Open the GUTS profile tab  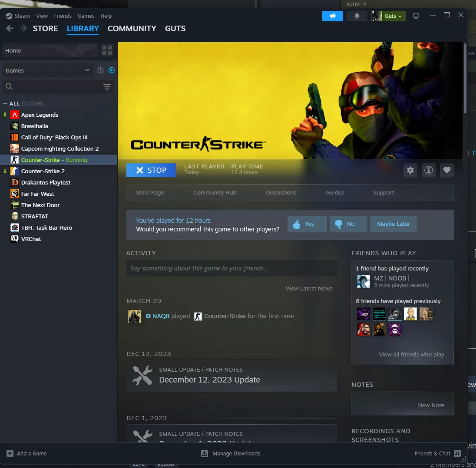click(x=175, y=29)
